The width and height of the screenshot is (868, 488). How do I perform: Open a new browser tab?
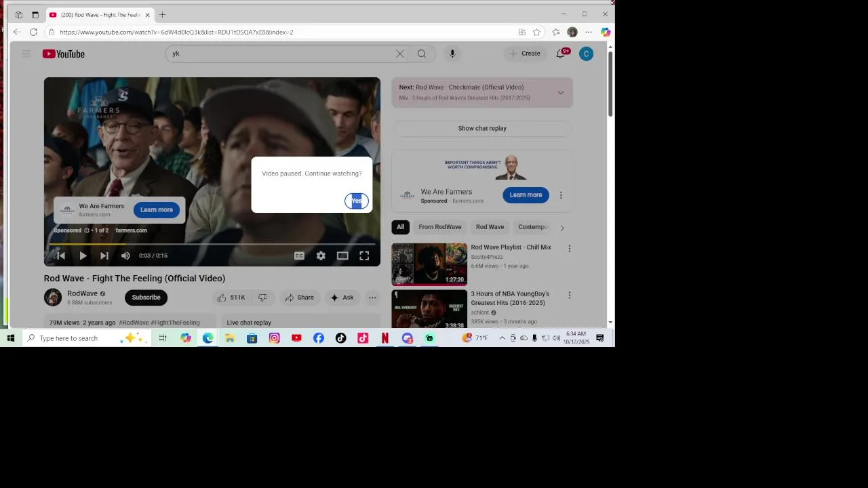pyautogui.click(x=162, y=14)
